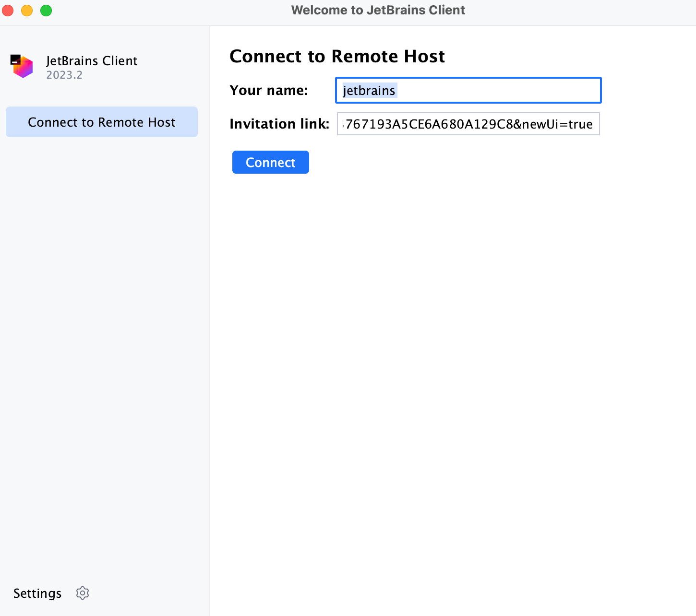Viewport: 696px width, 616px height.
Task: Click the JetBrains Client logo icon
Action: tap(22, 66)
